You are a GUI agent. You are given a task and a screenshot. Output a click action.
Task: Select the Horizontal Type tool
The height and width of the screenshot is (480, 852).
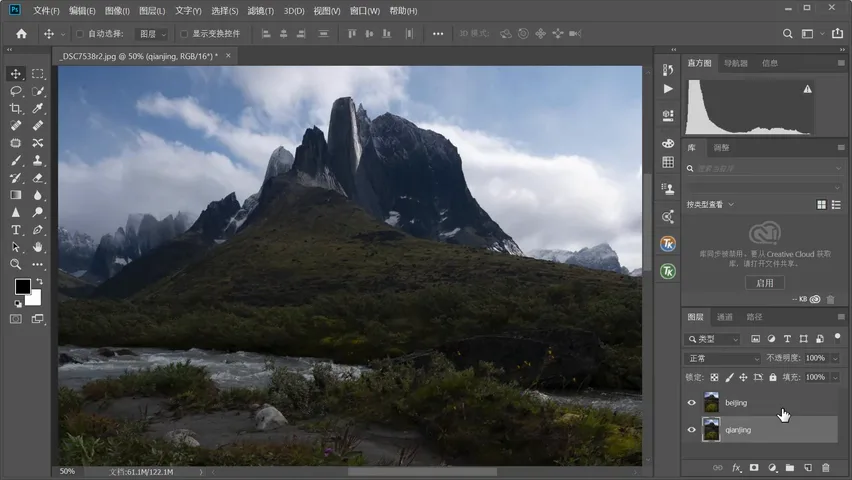click(16, 230)
